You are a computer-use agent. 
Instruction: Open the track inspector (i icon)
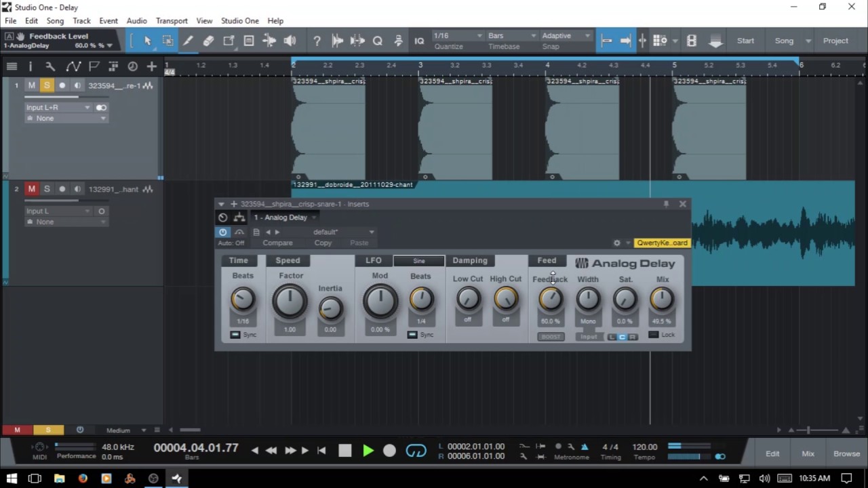(30, 66)
